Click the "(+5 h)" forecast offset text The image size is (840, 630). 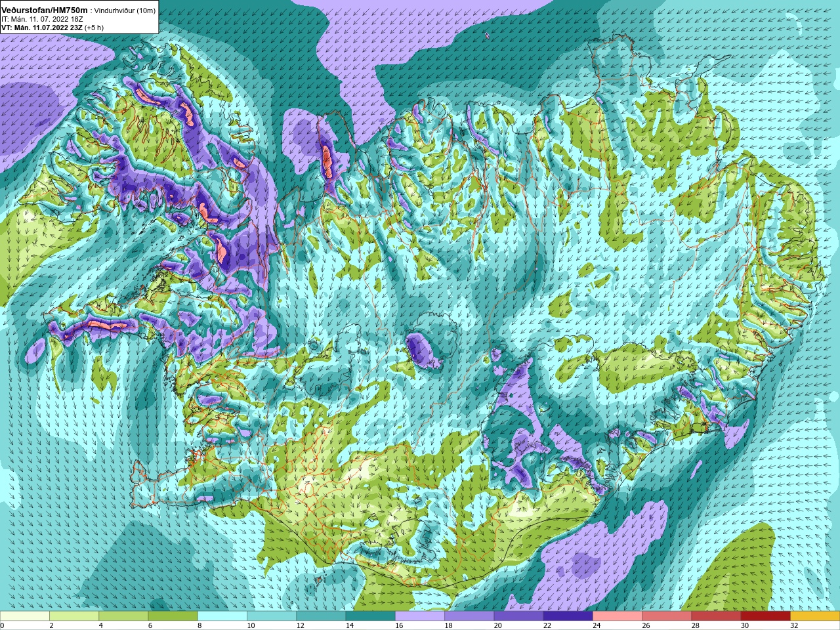click(94, 28)
